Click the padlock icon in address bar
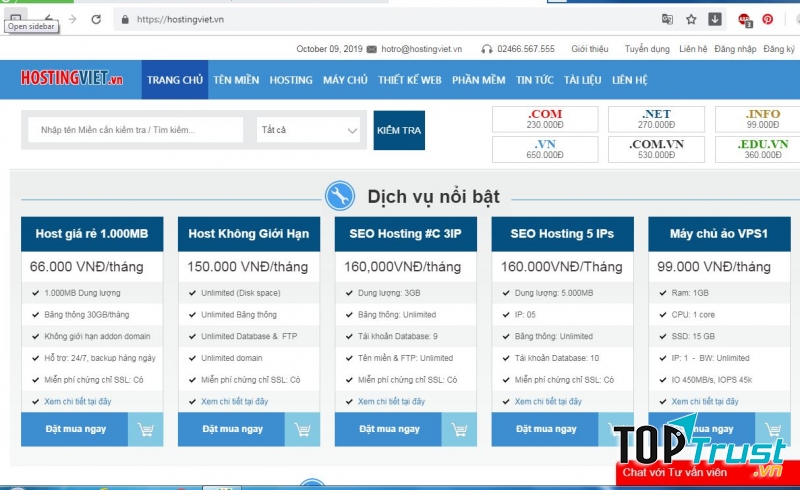 point(124,19)
